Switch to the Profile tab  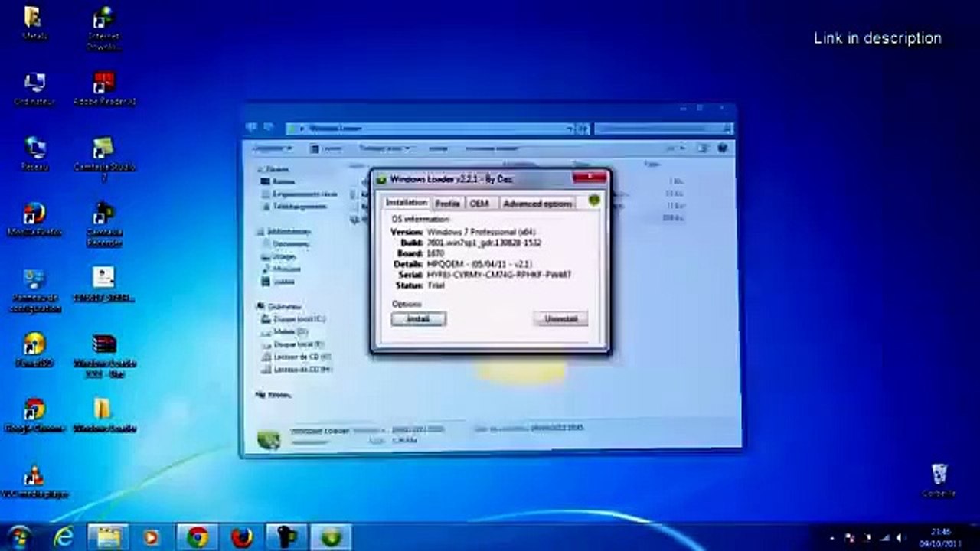(447, 203)
